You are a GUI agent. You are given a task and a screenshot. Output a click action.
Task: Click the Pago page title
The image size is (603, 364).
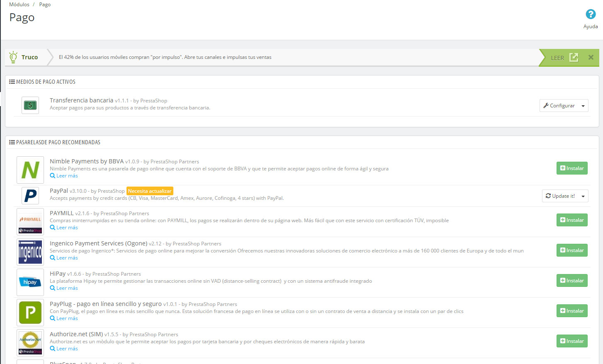click(x=22, y=17)
